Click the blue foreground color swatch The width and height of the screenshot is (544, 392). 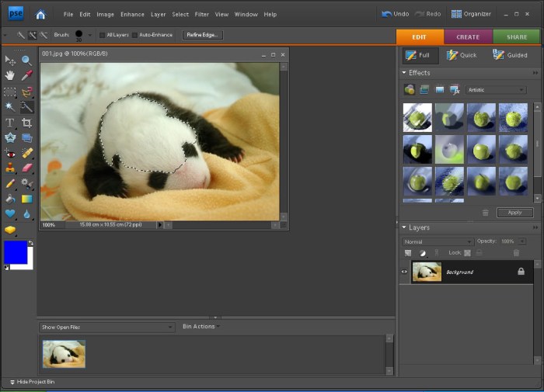[x=15, y=252]
